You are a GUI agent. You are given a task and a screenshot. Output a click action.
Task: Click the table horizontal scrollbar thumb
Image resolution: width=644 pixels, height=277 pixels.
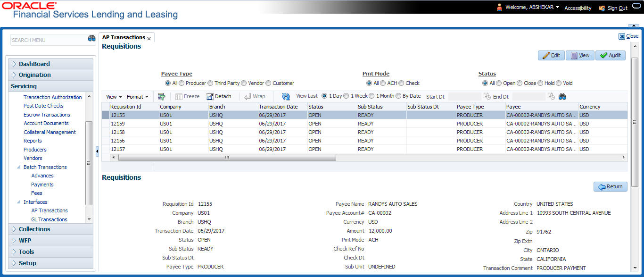(227, 158)
